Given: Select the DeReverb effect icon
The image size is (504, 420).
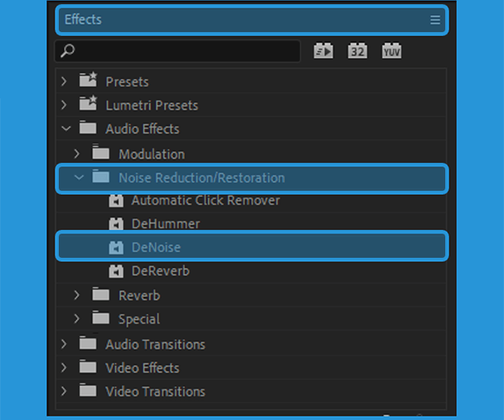Looking at the screenshot, I should pos(116,271).
